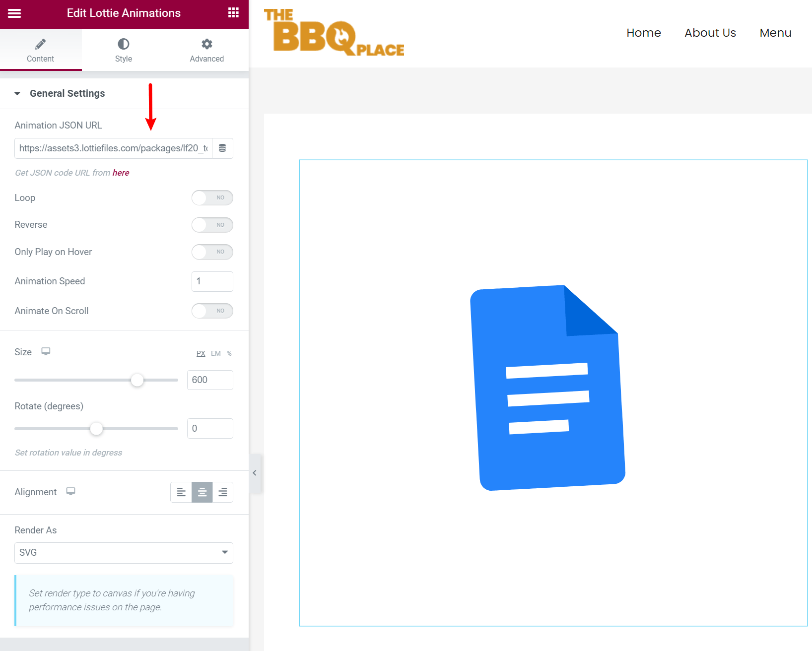Enable the Reverse toggle
Image resolution: width=812 pixels, height=651 pixels.
click(212, 225)
